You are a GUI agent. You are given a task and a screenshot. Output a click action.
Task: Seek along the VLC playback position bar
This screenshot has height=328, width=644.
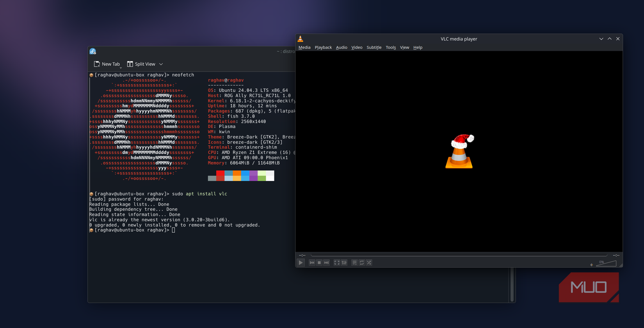click(459, 255)
